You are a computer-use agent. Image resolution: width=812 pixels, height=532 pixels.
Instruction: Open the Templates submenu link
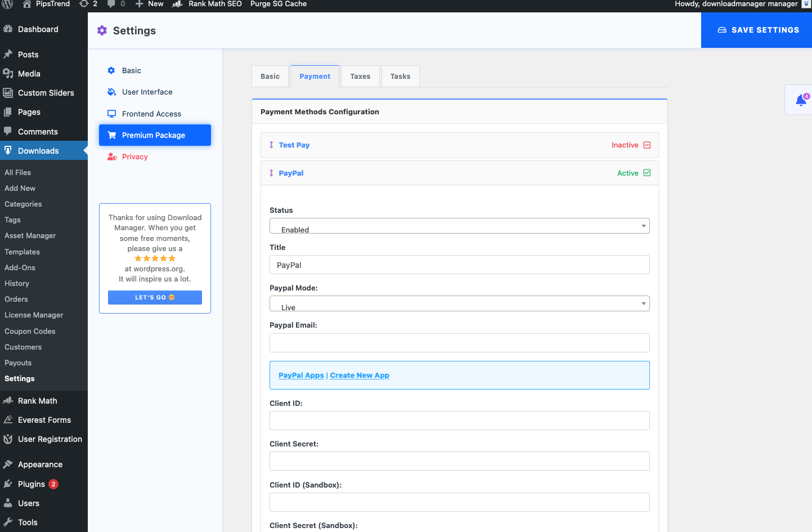click(22, 252)
